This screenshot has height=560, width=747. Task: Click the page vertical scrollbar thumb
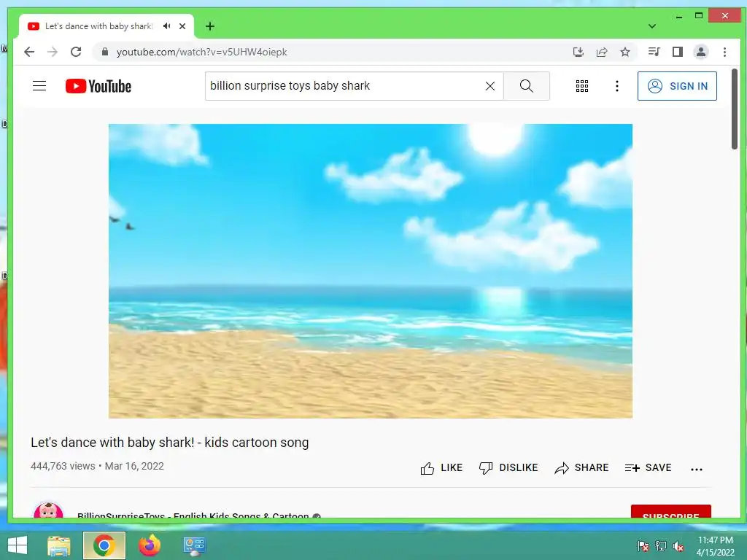735,109
